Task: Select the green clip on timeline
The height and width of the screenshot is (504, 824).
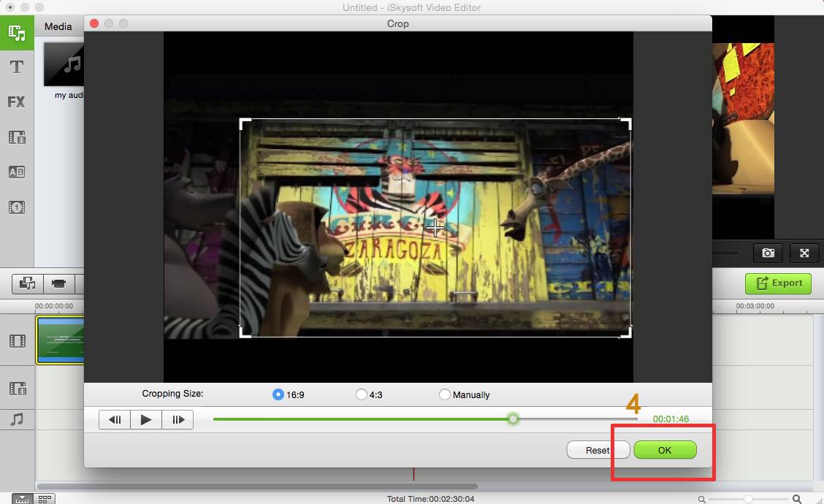Action: pyautogui.click(x=60, y=340)
